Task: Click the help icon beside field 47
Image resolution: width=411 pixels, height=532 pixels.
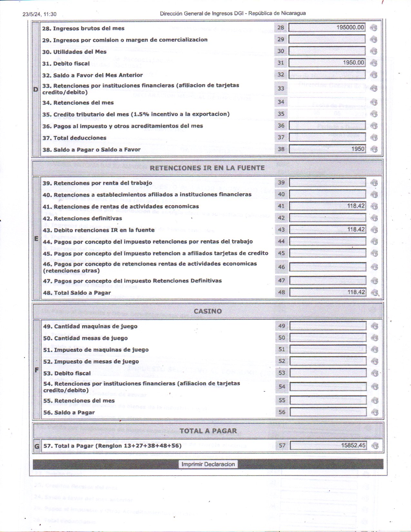Action: (374, 281)
